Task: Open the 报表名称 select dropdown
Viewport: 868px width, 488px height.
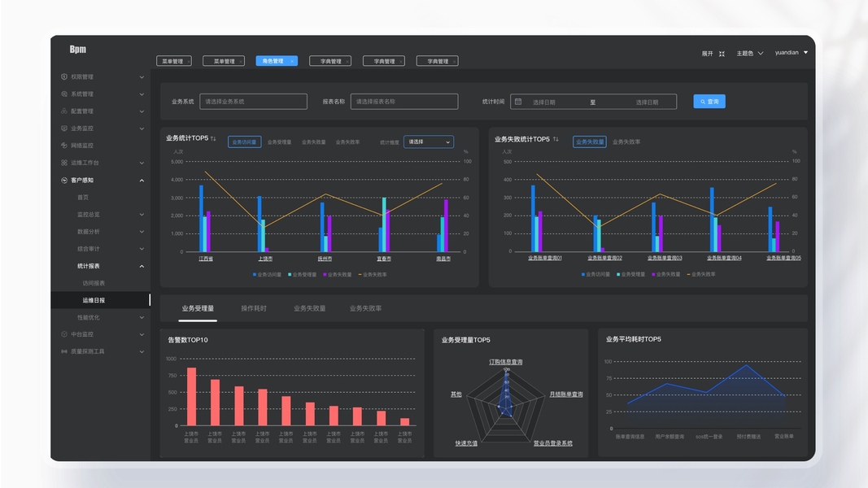Action: [404, 101]
